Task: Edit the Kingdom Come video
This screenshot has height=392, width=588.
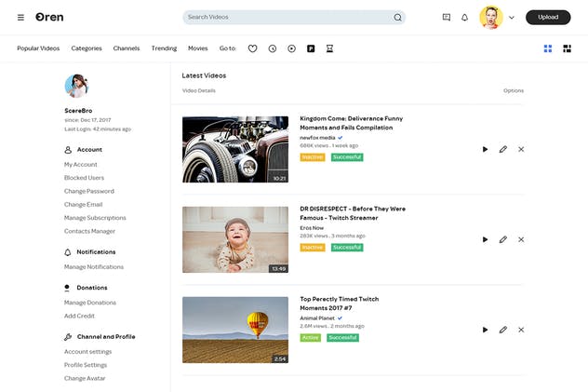Action: coord(503,149)
